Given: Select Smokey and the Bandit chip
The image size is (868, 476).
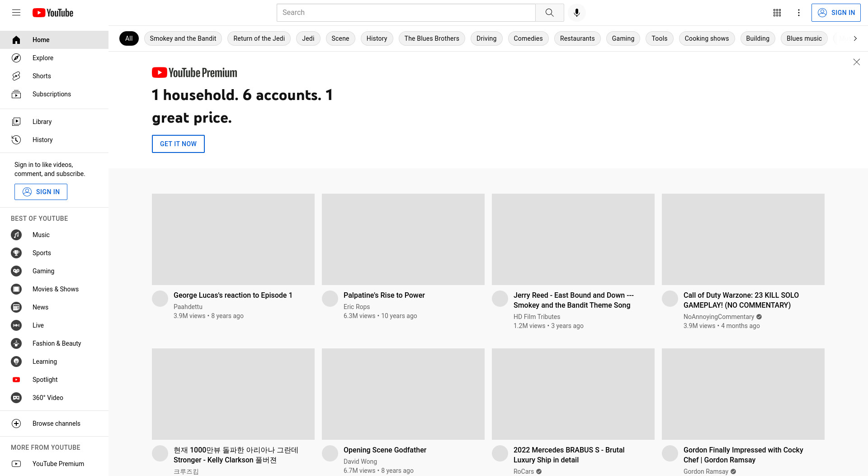Looking at the screenshot, I should click(183, 38).
